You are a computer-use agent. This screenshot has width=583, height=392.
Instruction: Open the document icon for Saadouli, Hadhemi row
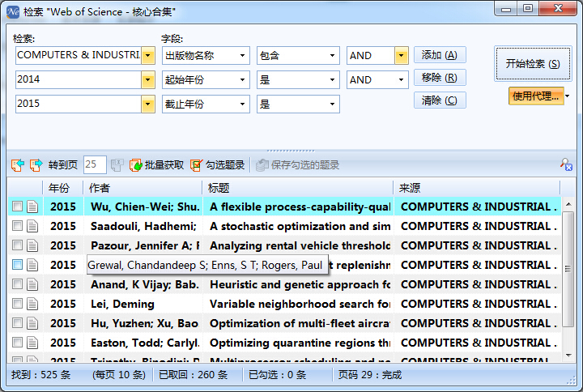[32, 226]
